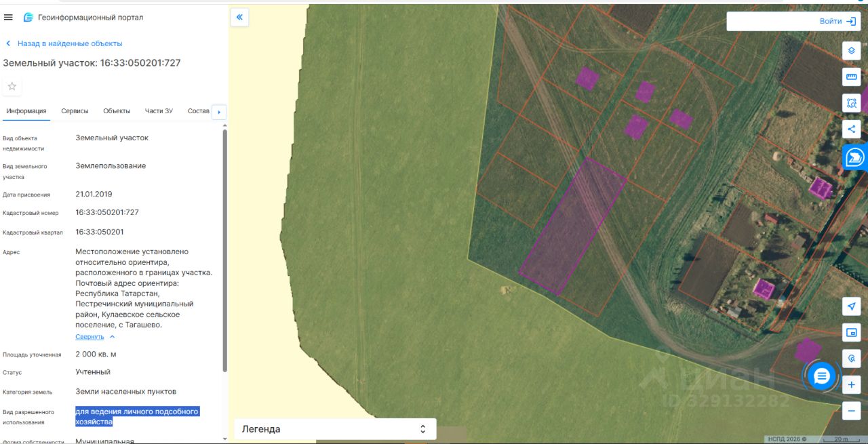Click the my location arrow icon
Image resolution: width=868 pixels, height=444 pixels.
852,306
